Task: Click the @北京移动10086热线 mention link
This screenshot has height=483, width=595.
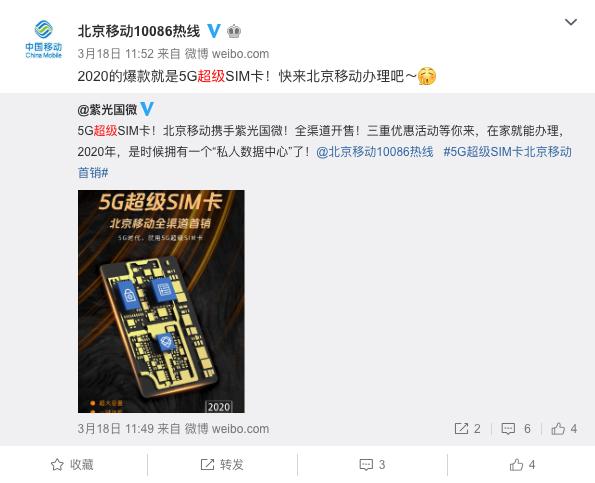Action: (x=375, y=152)
